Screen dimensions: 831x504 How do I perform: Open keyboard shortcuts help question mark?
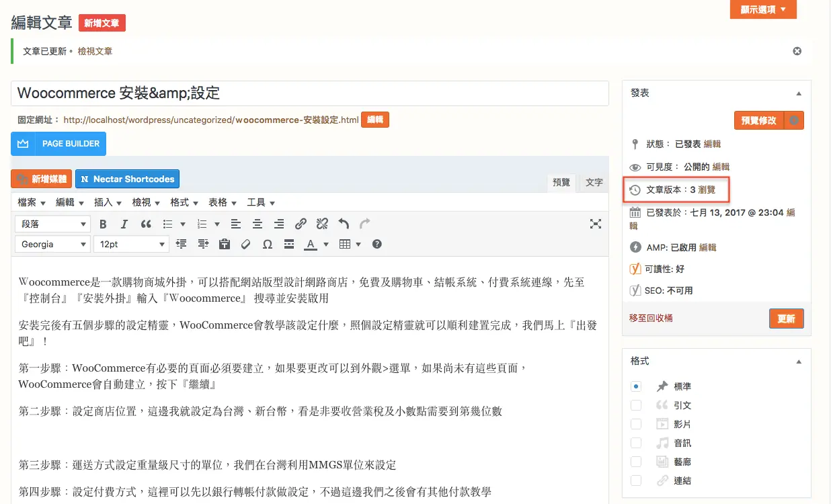coord(377,245)
